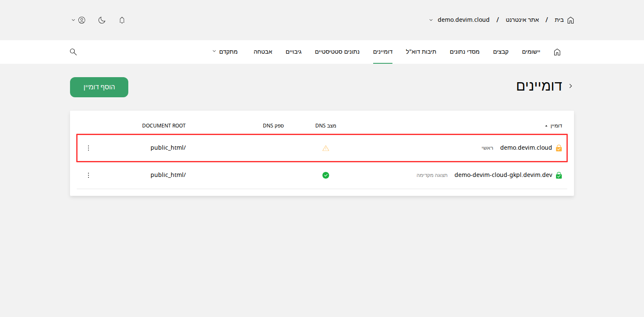
Task: Click green lock icon for demo-devim-cloud-gkpl.devim.dev
Action: pyautogui.click(x=559, y=175)
